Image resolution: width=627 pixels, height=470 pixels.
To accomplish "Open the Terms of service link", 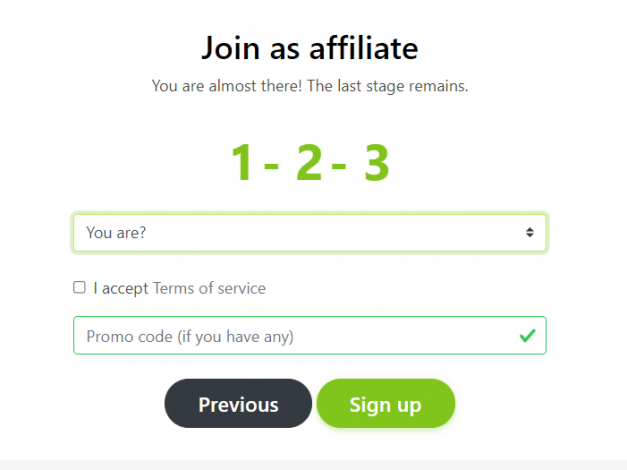I will pyautogui.click(x=209, y=288).
